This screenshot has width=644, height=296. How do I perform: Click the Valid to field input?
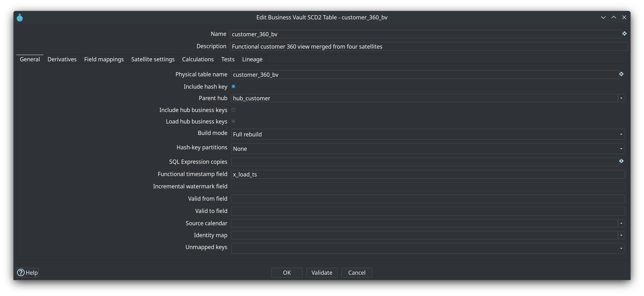pyautogui.click(x=428, y=211)
